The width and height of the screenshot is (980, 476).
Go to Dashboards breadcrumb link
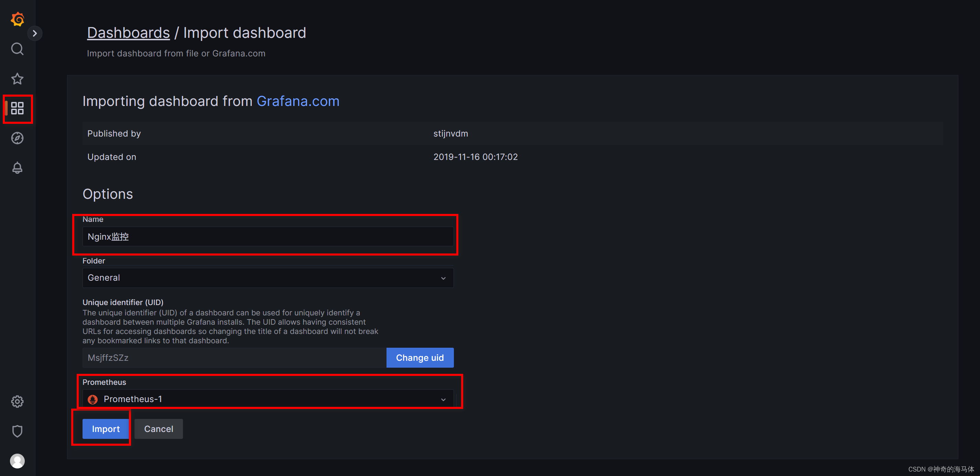coord(128,33)
